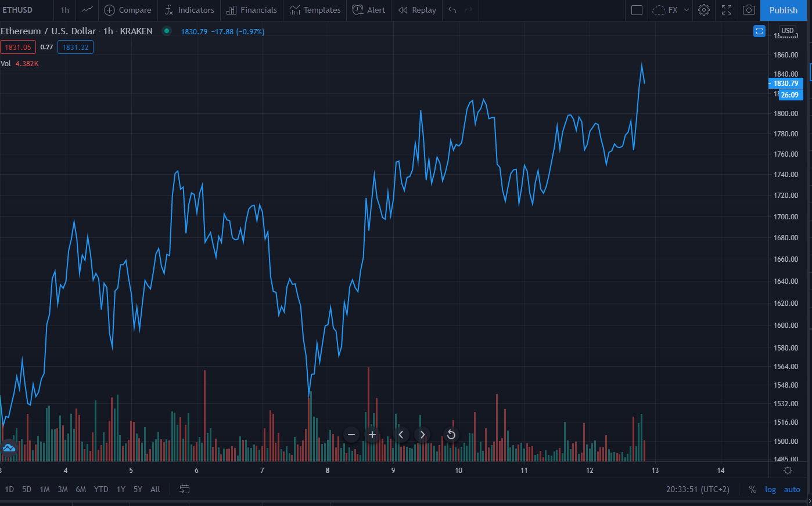Viewport: 812px width, 506px height.
Task: Select layout square icon
Action: point(637,10)
